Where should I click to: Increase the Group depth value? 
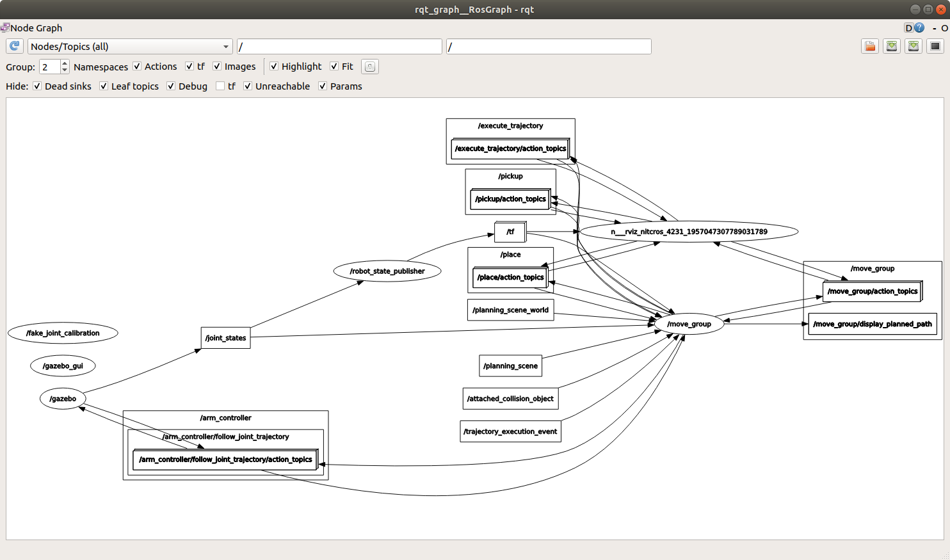click(x=65, y=63)
